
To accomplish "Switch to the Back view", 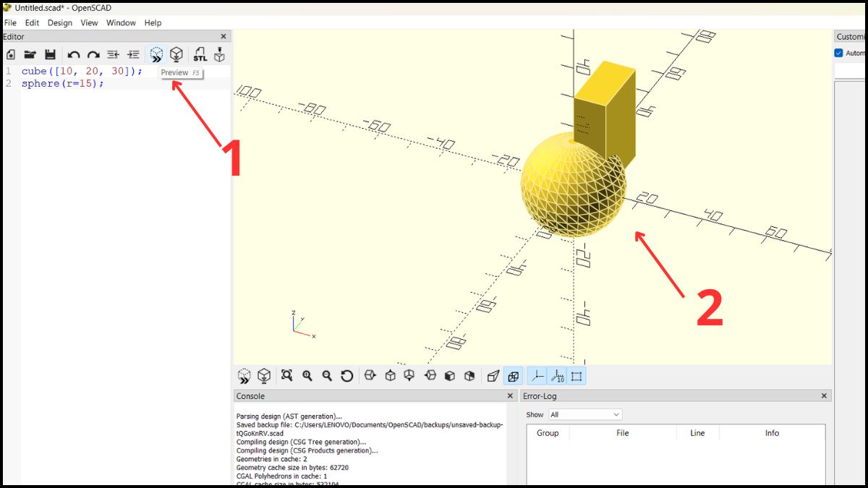I will coord(469,375).
